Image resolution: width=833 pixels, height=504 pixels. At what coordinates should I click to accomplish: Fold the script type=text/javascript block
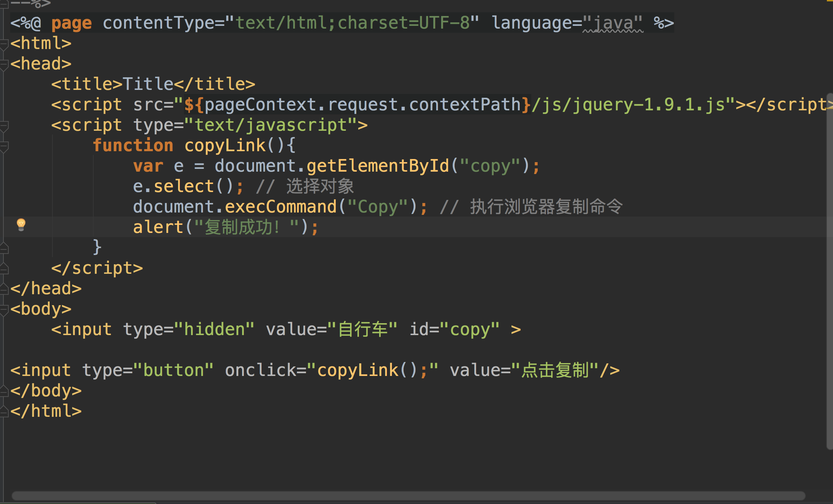(x=4, y=126)
